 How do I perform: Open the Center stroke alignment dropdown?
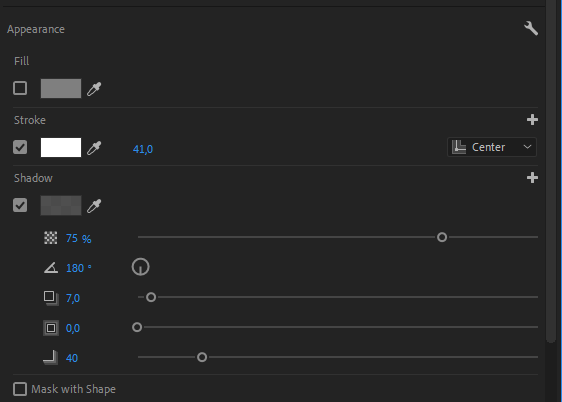492,147
